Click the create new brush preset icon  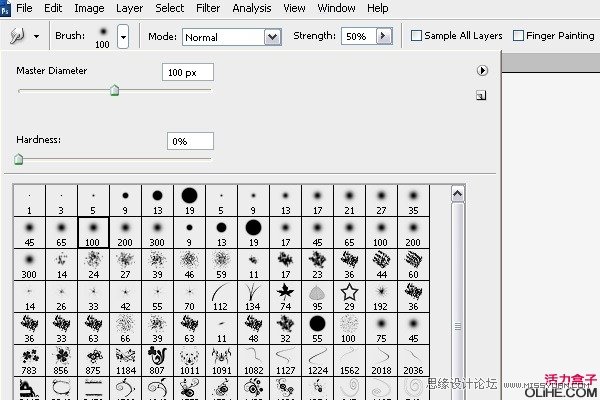[481, 95]
